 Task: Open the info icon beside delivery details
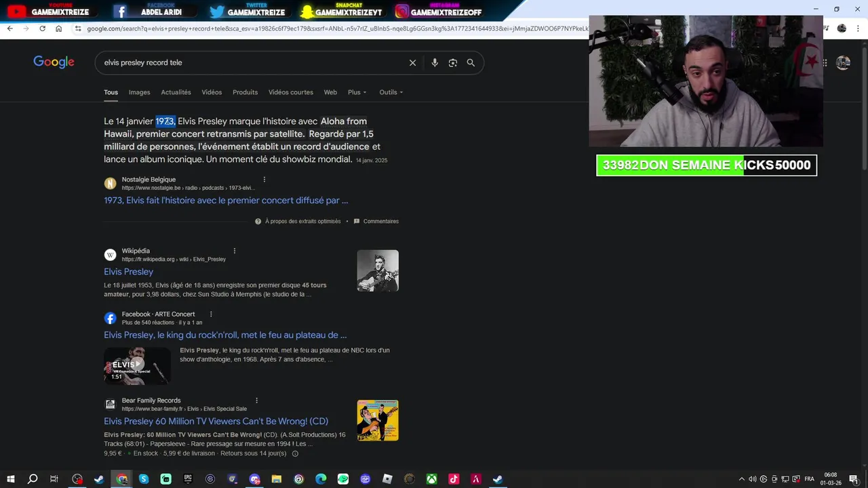[x=295, y=453]
